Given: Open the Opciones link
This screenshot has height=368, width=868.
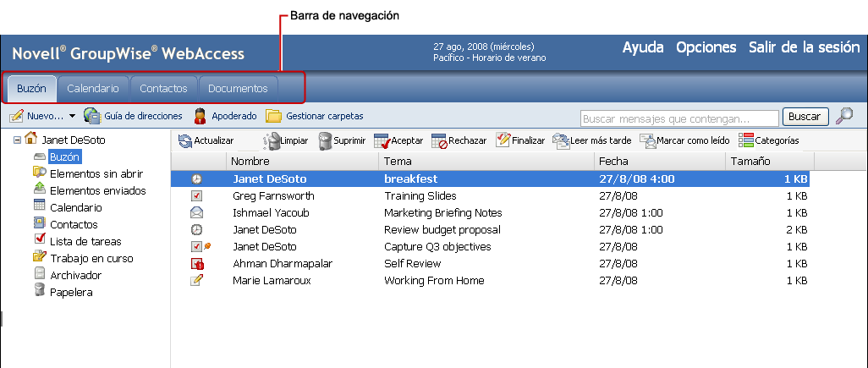Looking at the screenshot, I should pos(706,47).
